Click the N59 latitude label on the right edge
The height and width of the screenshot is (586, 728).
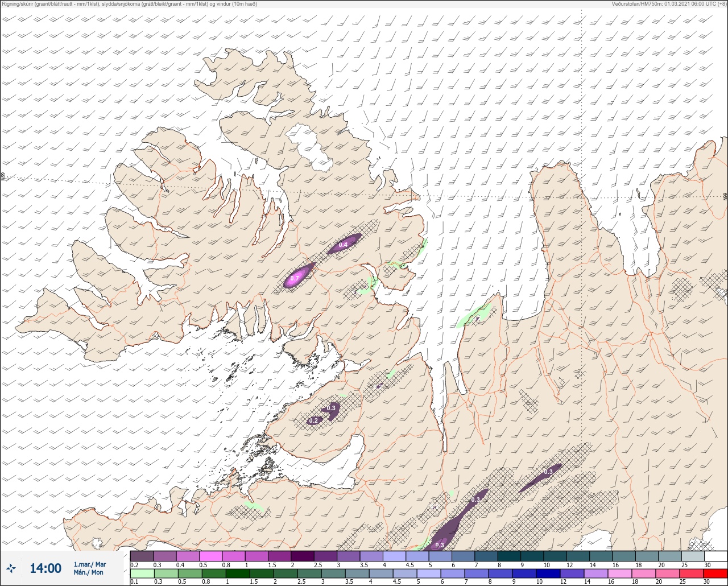(x=725, y=197)
